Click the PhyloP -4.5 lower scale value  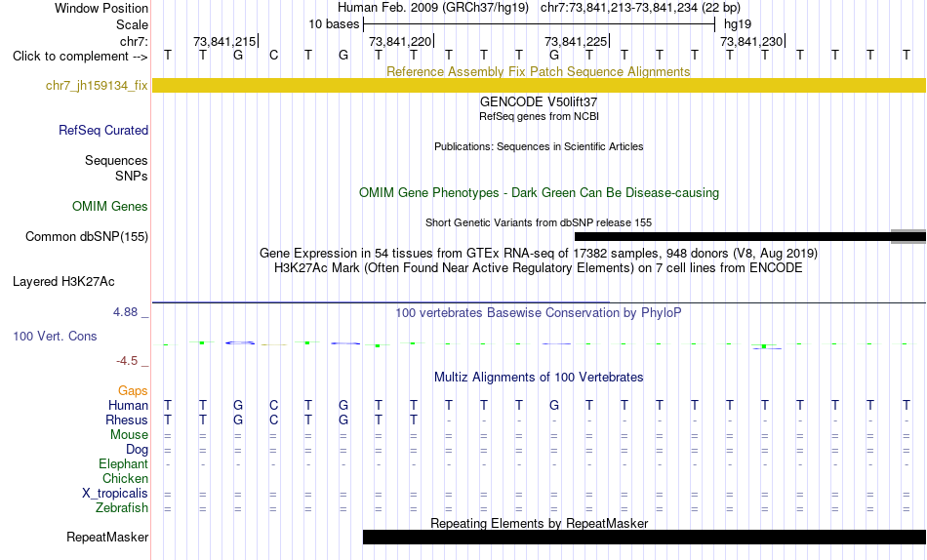pyautogui.click(x=127, y=361)
